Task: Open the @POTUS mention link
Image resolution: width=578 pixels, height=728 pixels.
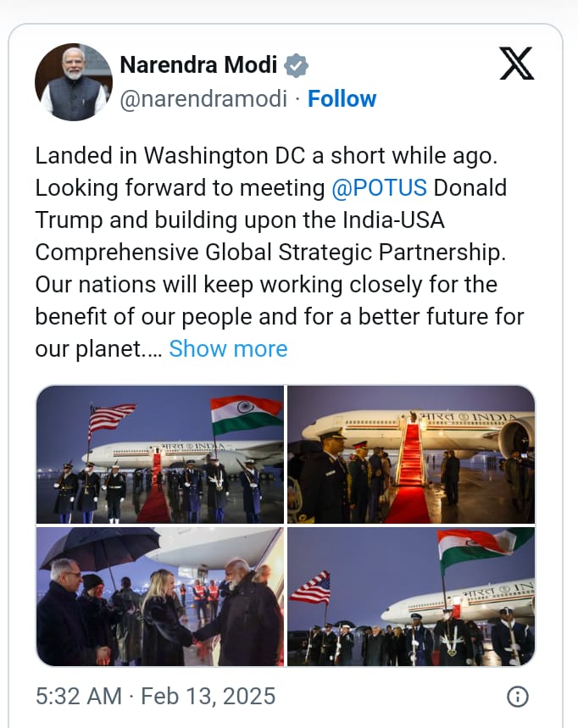Action: click(379, 187)
